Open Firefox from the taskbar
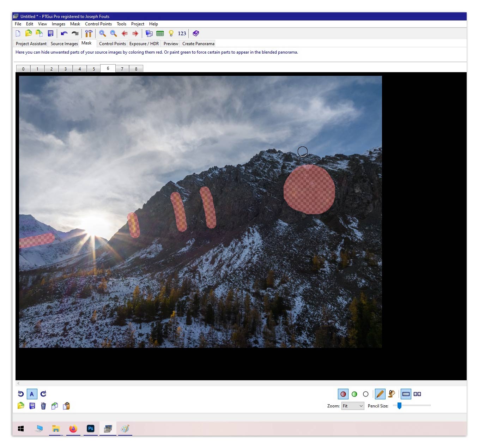479x448 pixels. [x=73, y=429]
